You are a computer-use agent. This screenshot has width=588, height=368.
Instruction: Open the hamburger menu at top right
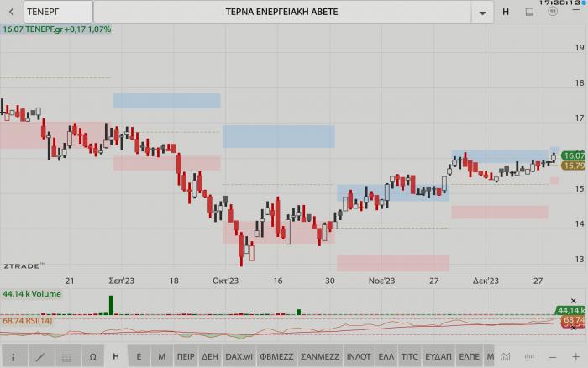click(x=575, y=12)
